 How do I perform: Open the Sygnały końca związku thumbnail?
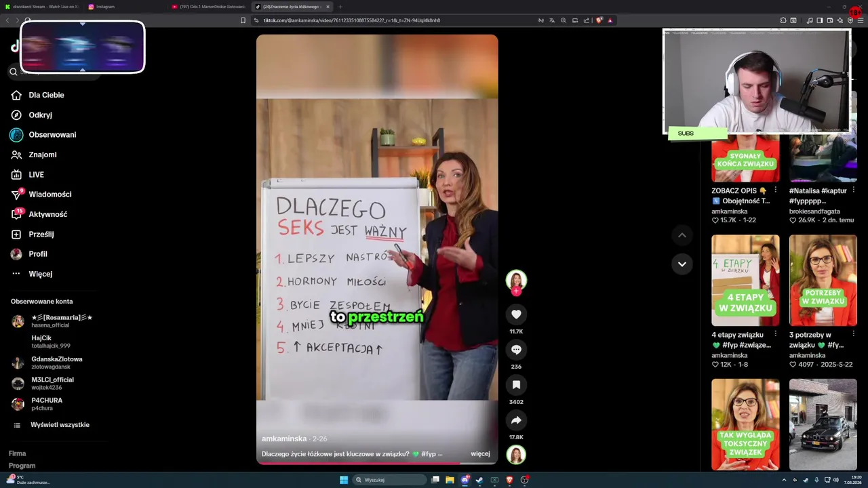click(745, 157)
